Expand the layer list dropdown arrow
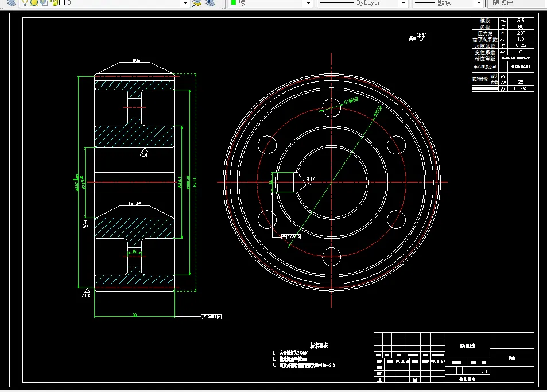 (x=185, y=3)
